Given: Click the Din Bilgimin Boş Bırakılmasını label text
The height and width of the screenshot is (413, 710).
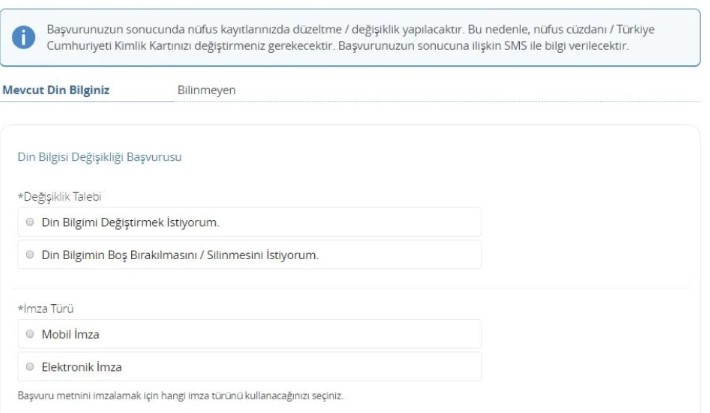Looking at the screenshot, I should pos(179,255).
